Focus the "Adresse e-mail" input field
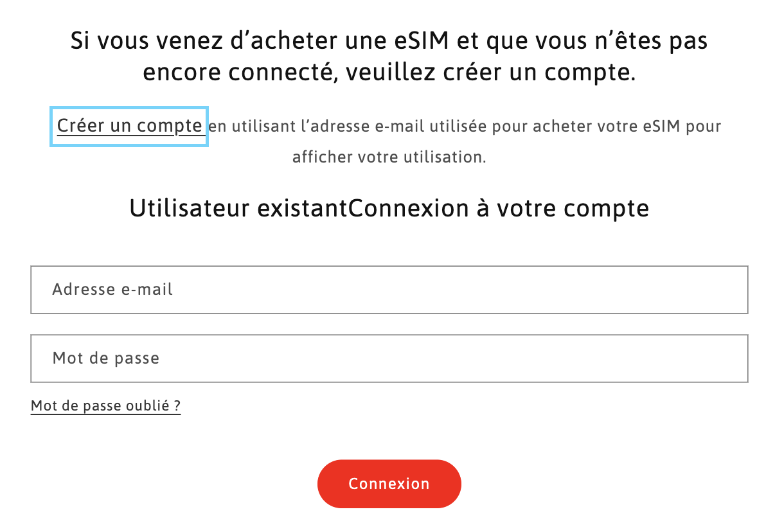The height and width of the screenshot is (532, 775). pos(389,290)
